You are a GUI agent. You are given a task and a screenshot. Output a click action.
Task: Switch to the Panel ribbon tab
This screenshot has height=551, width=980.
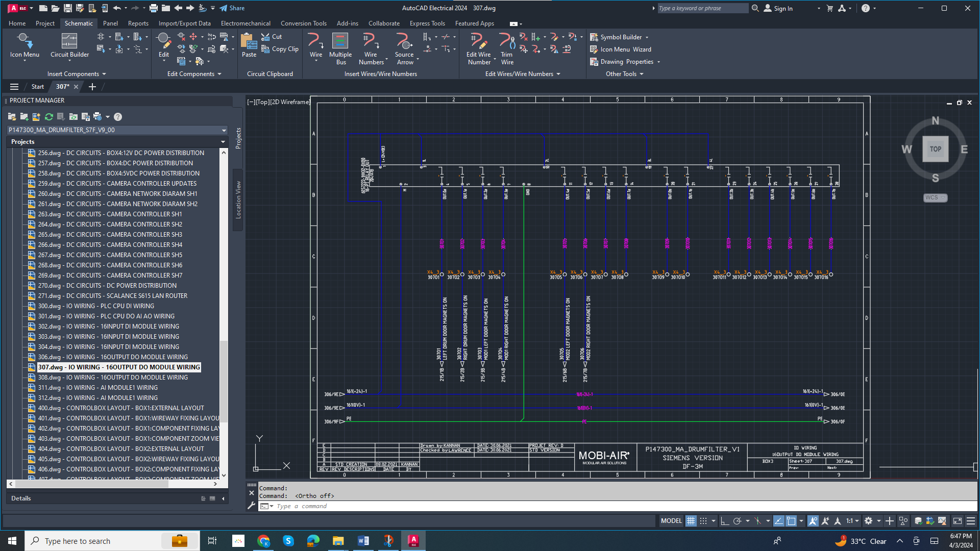tap(110, 23)
